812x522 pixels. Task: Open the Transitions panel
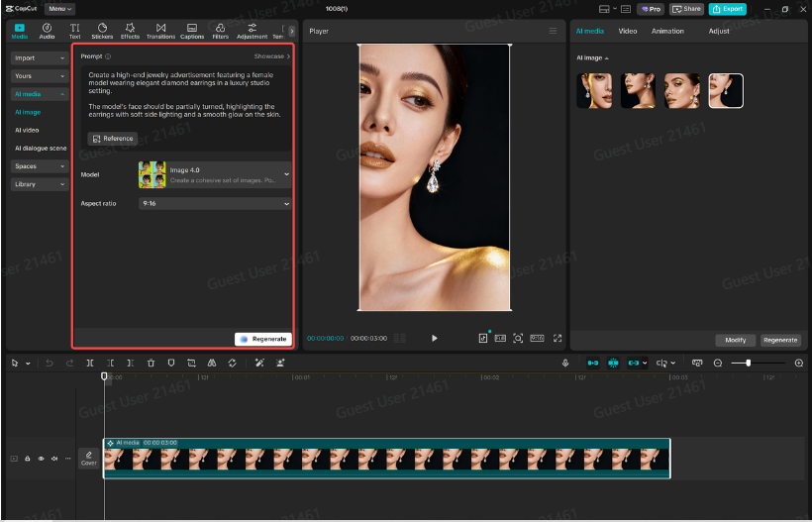pos(160,31)
